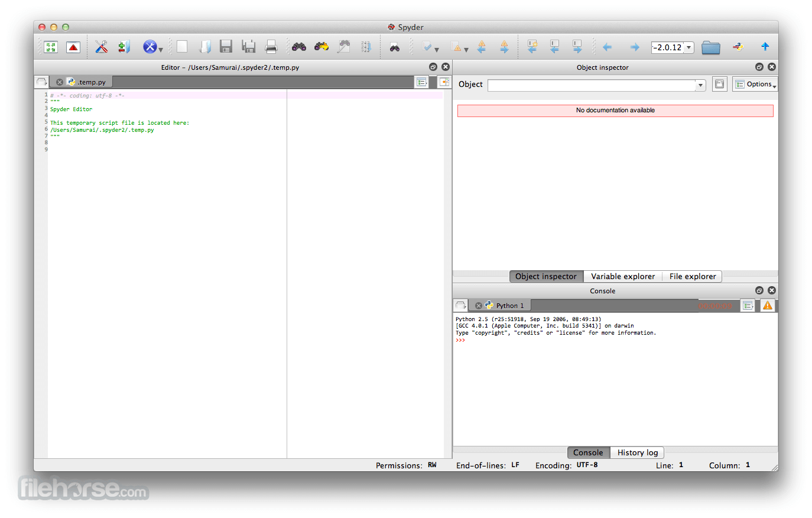Close the .temp.py tab

[x=59, y=82]
